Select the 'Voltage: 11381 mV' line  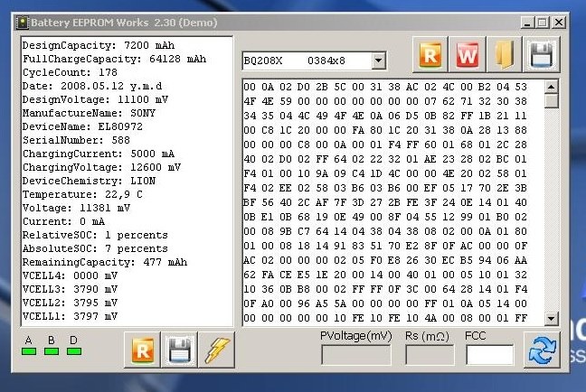click(76, 208)
